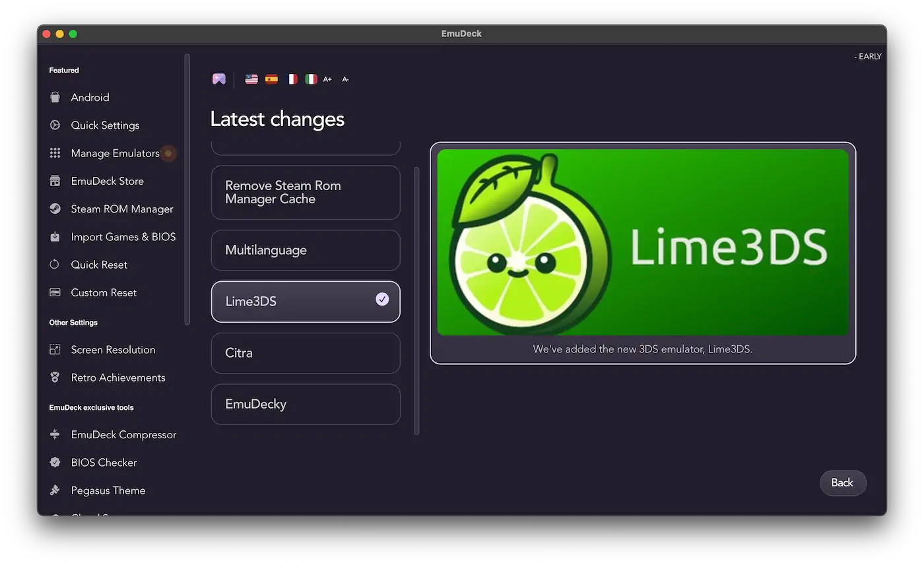Image resolution: width=924 pixels, height=565 pixels.
Task: Click the checkmark on the Lime3DS entry
Action: tap(382, 300)
